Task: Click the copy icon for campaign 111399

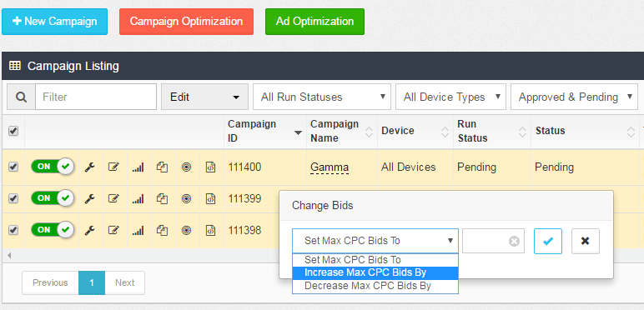Action: click(x=163, y=199)
